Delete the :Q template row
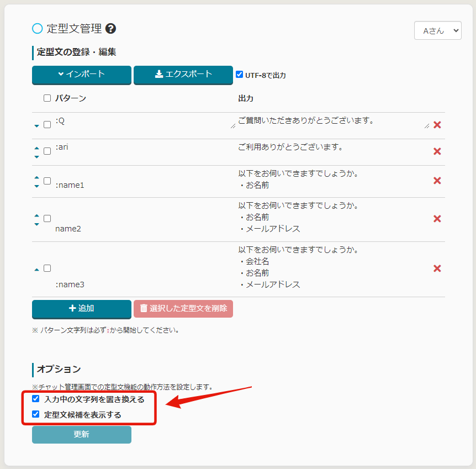 (x=437, y=125)
